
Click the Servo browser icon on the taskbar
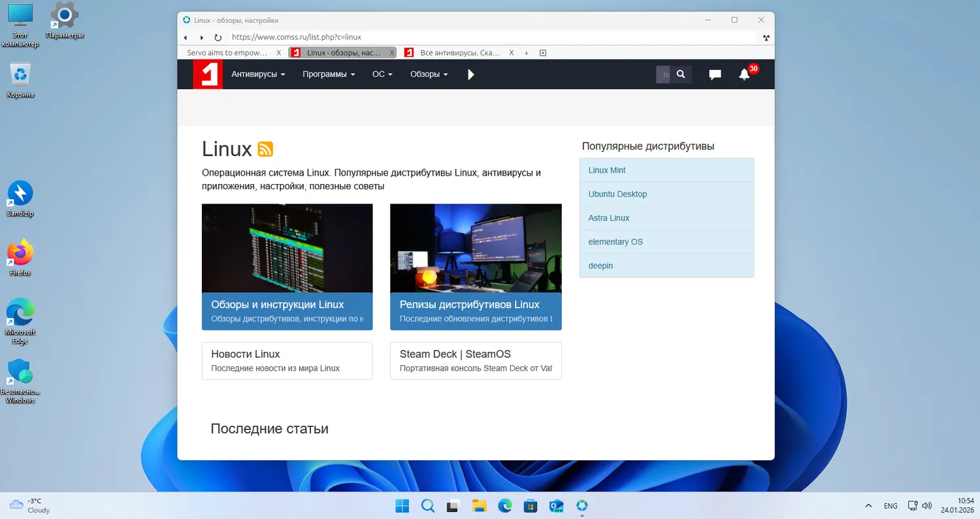click(x=581, y=506)
